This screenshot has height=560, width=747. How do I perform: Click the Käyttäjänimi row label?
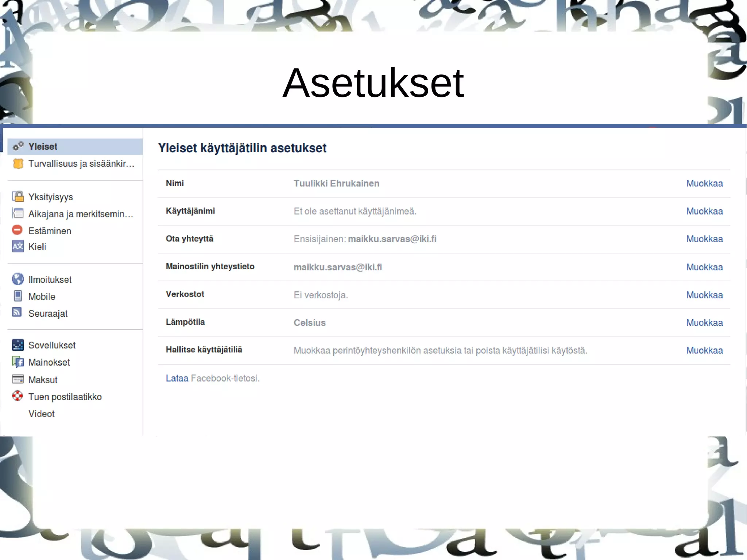coord(190,211)
